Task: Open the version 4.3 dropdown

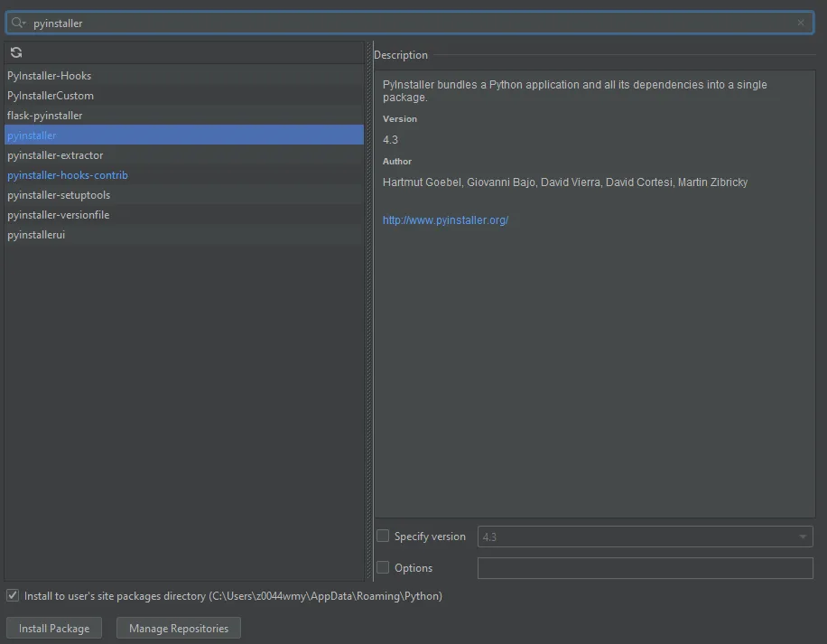Action: (645, 537)
